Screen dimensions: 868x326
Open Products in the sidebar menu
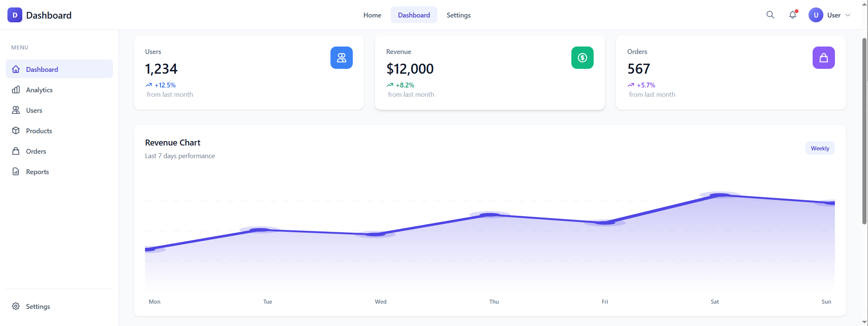point(59,131)
